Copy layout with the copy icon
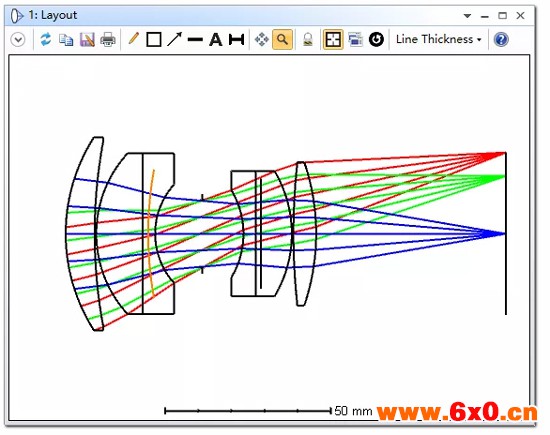 (66, 40)
